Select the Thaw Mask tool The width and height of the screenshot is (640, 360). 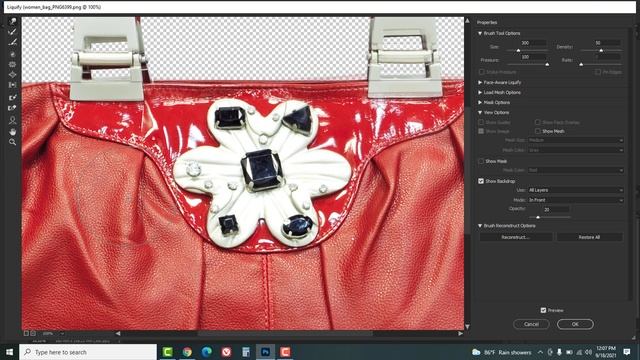click(x=13, y=108)
